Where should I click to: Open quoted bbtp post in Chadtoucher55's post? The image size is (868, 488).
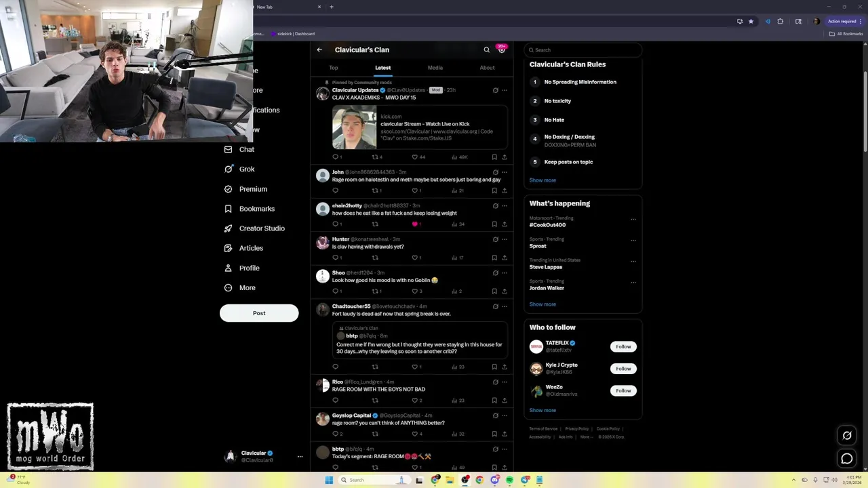pyautogui.click(x=420, y=340)
